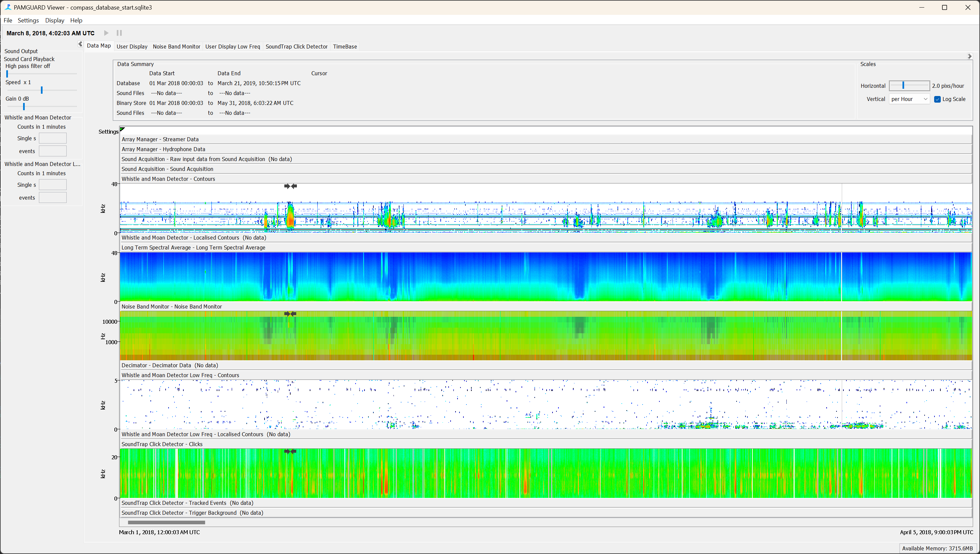Click the Settings corner triangle icon
980x554 pixels.
122,129
